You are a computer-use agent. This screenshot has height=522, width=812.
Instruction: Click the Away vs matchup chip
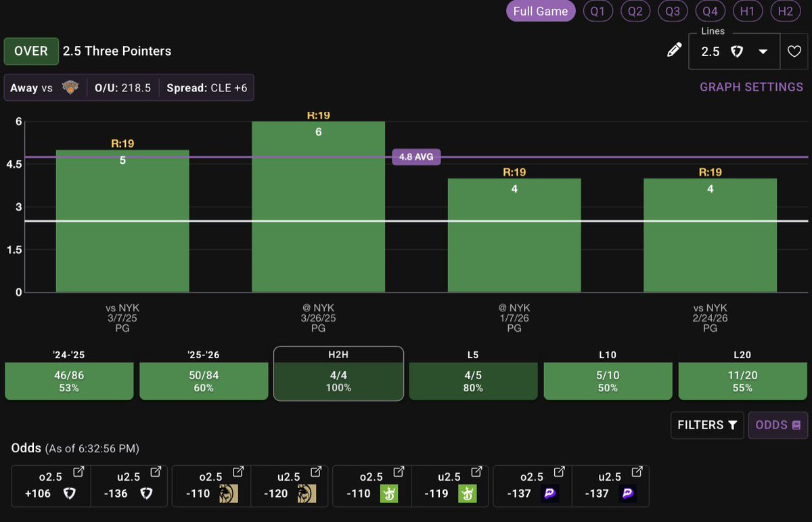pyautogui.click(x=45, y=88)
